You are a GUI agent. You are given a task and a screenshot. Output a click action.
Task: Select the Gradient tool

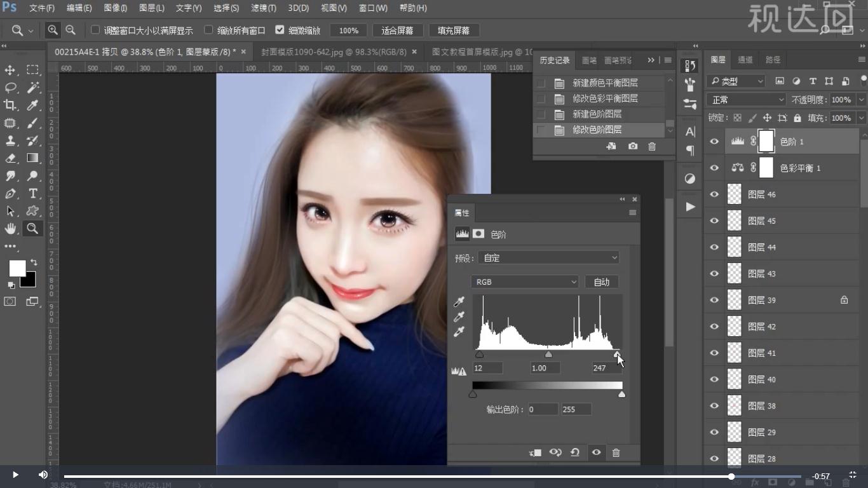click(x=32, y=158)
